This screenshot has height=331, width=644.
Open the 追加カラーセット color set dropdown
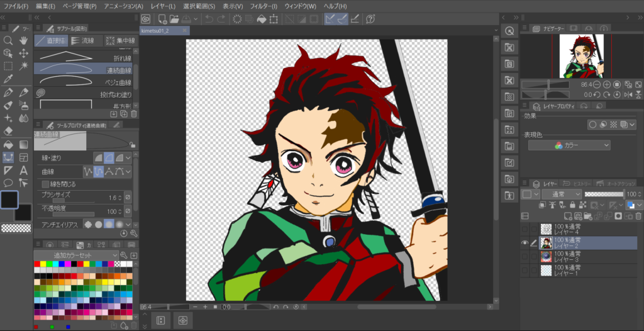point(76,255)
